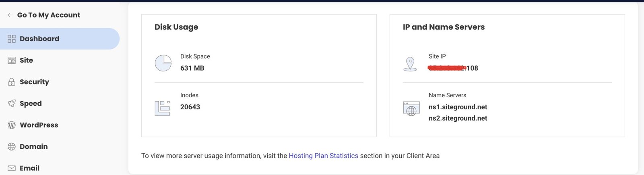The image size is (644, 175).
Task: Open the Hosting Plan Statistics link
Action: coord(323,156)
